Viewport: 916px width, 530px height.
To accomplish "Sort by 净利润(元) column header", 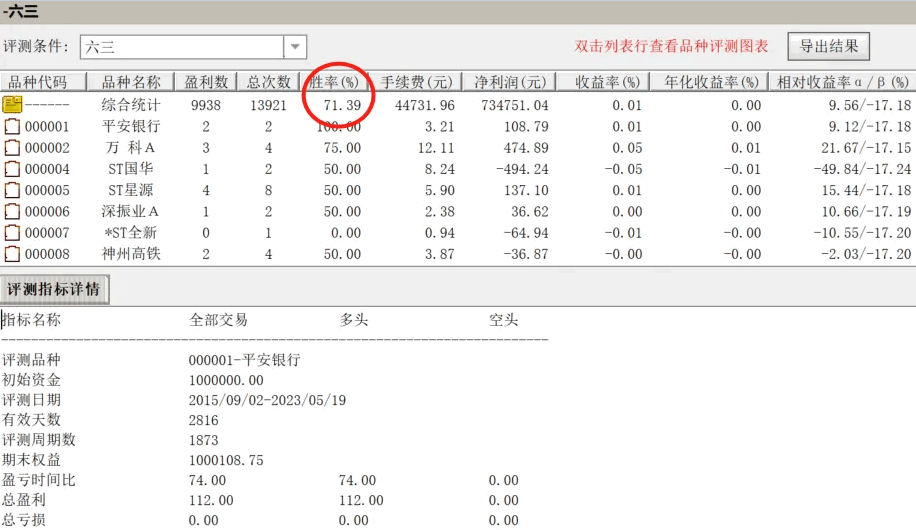I will [x=509, y=82].
